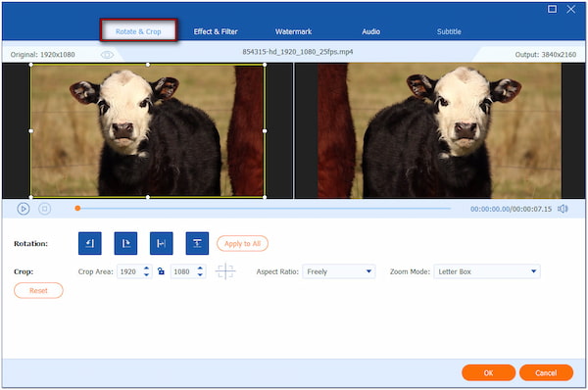Click the file name 854315-hd_1920_1080_25fps.mp4

click(x=297, y=52)
